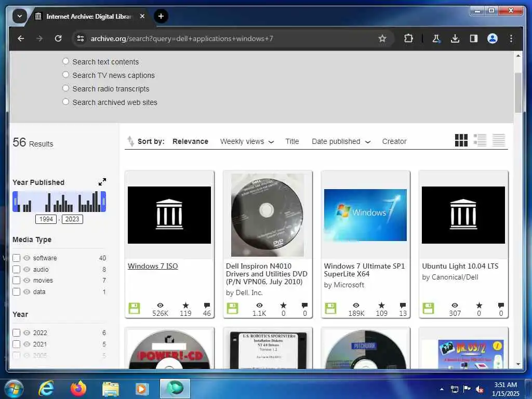This screenshot has width=532, height=399.
Task: Reload the archive.org page
Action: click(58, 38)
